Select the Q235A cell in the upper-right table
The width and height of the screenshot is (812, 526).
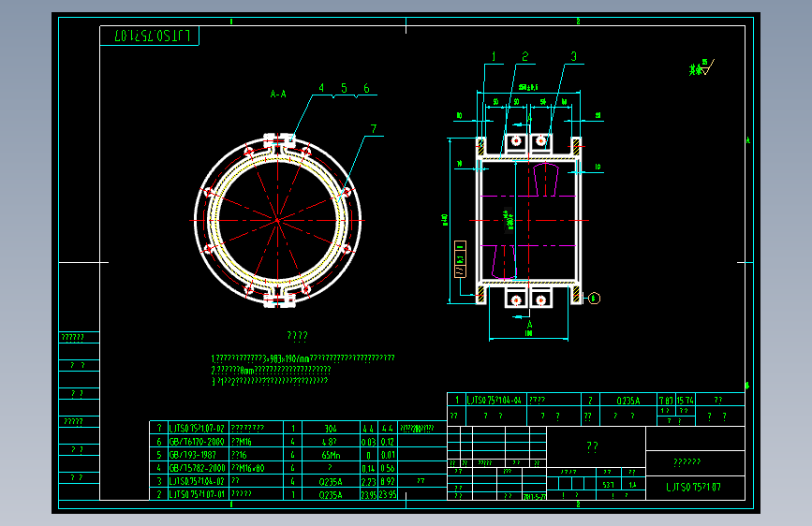click(x=628, y=401)
